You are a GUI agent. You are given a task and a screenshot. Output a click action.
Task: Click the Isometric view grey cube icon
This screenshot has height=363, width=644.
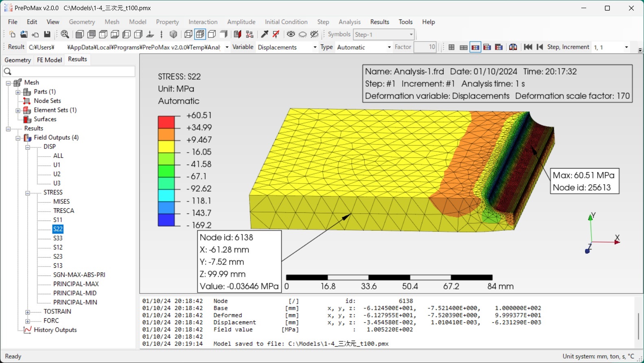point(173,34)
